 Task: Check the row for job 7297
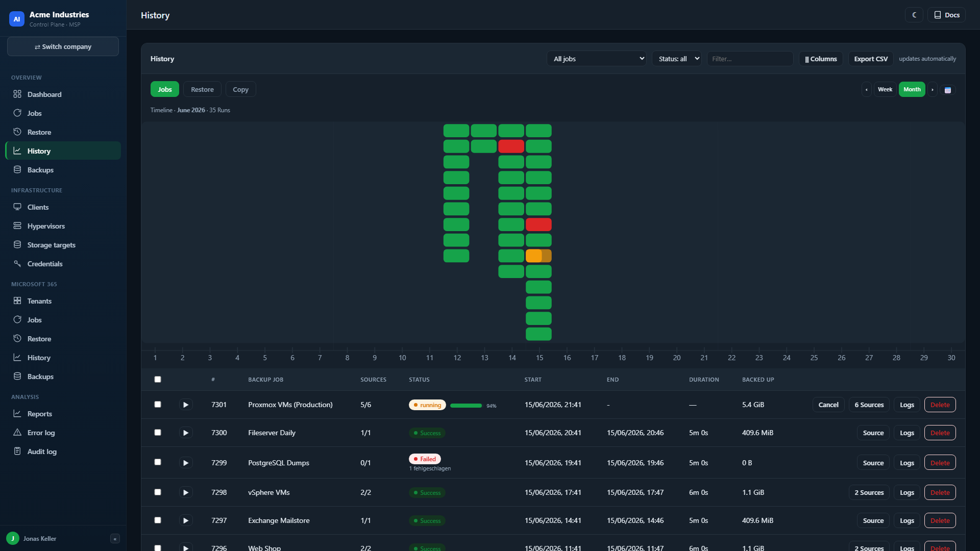(158, 520)
